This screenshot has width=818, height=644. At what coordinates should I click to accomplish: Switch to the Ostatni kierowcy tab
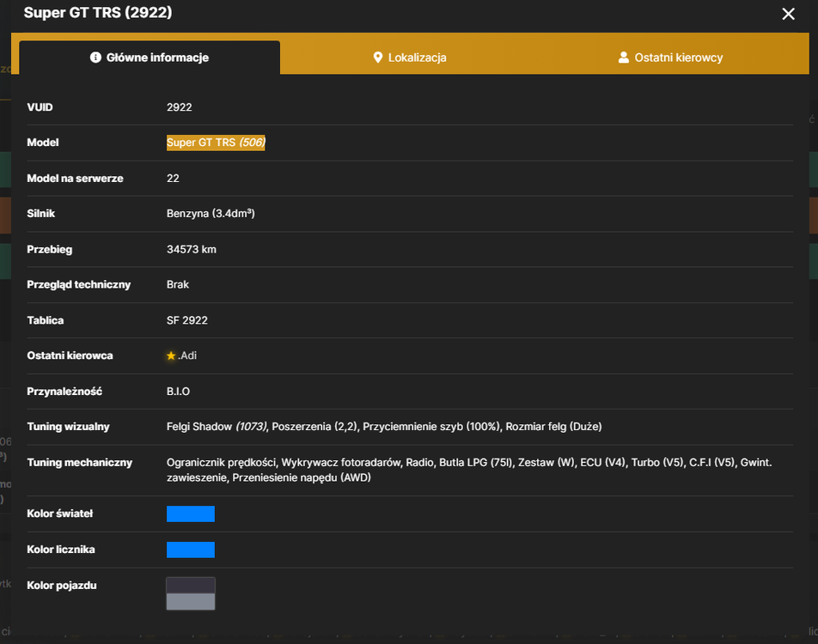pos(670,58)
